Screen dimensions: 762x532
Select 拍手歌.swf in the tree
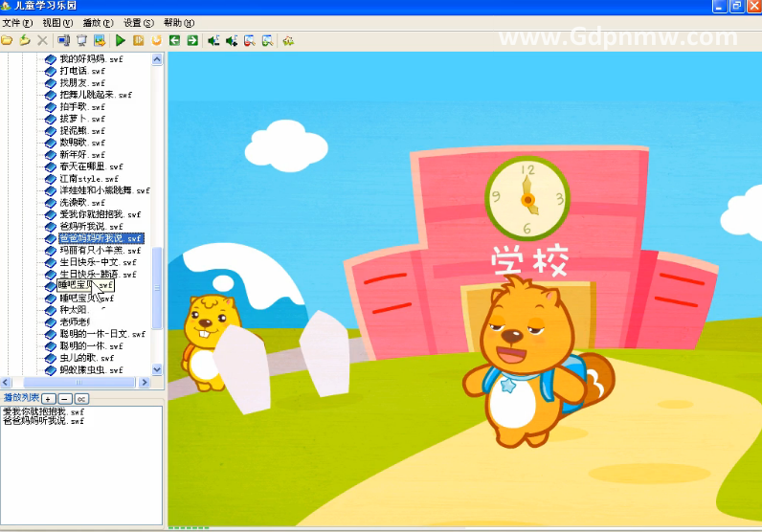82,106
